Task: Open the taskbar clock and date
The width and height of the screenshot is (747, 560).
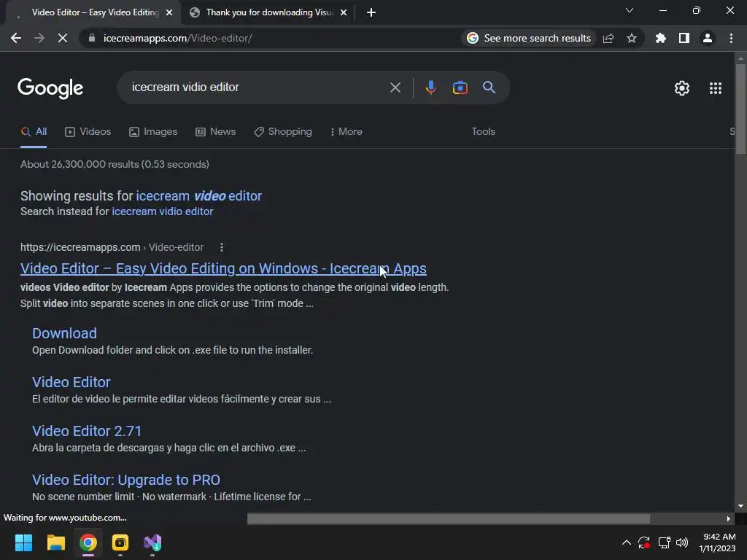Action: pos(718,542)
